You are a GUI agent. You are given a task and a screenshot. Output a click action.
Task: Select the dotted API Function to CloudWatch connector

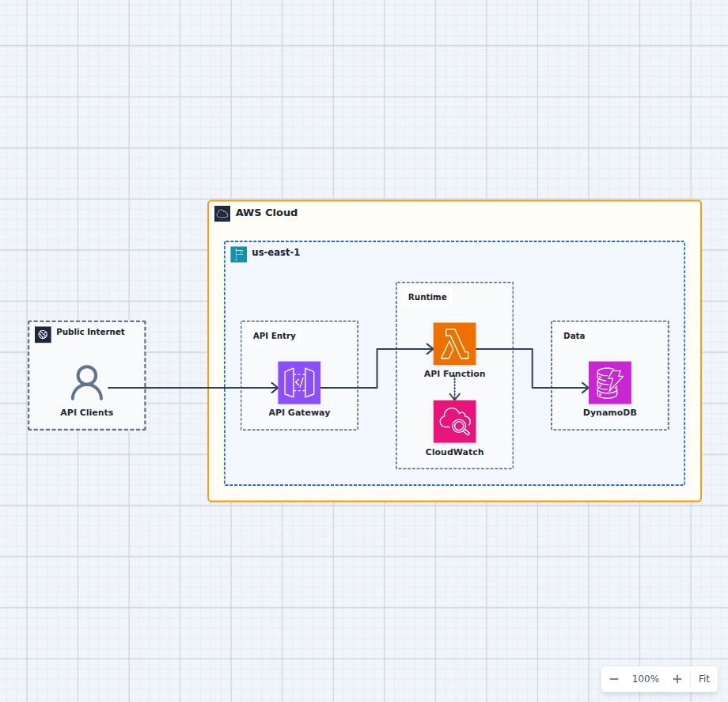pos(454,389)
